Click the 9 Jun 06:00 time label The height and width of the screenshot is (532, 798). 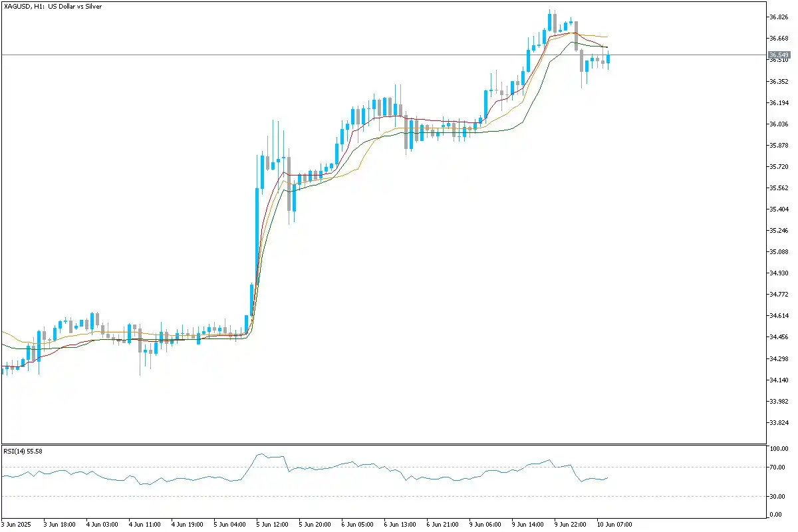tap(485, 525)
